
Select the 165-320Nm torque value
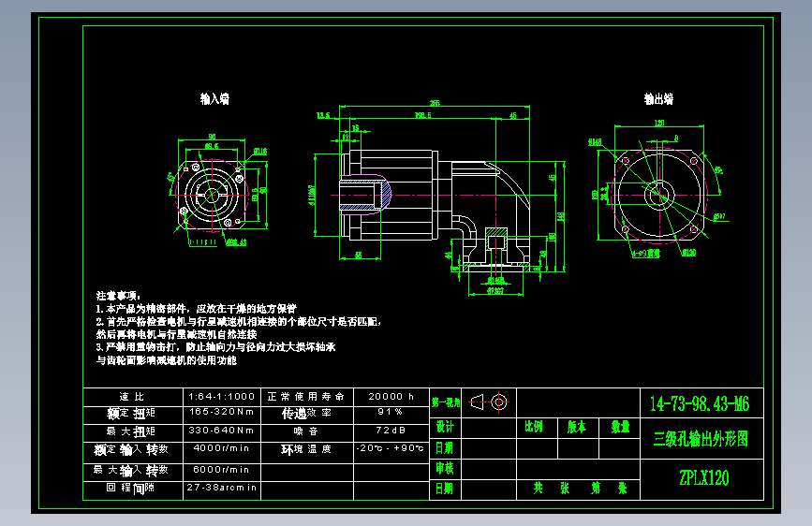pyautogui.click(x=222, y=412)
